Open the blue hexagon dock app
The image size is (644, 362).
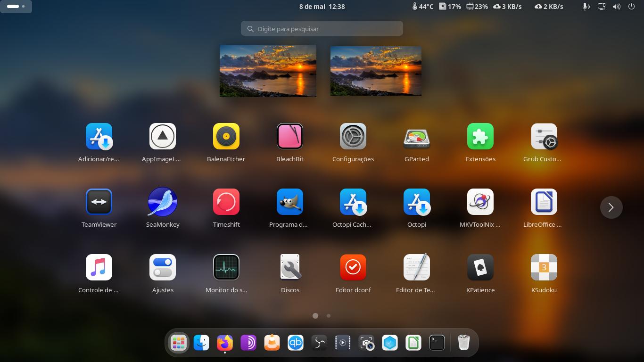tap(390, 343)
